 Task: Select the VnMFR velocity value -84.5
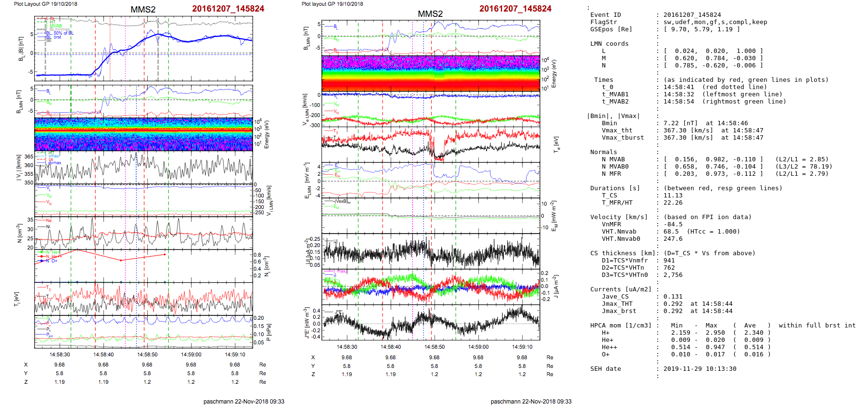pyautogui.click(x=673, y=224)
